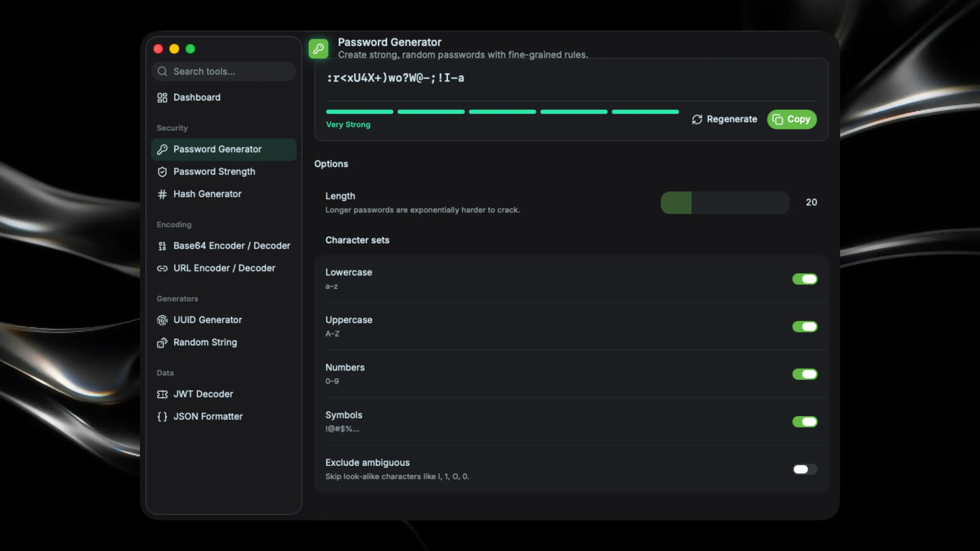
Task: Click the shield icon for Password Strength
Action: pyautogui.click(x=162, y=172)
